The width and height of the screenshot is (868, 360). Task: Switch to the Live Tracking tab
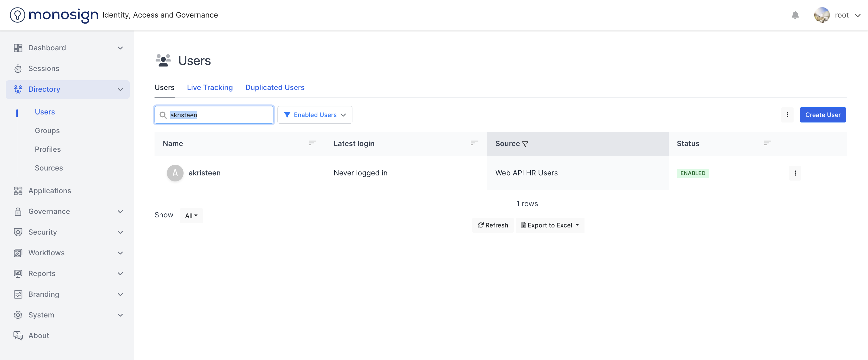(210, 87)
